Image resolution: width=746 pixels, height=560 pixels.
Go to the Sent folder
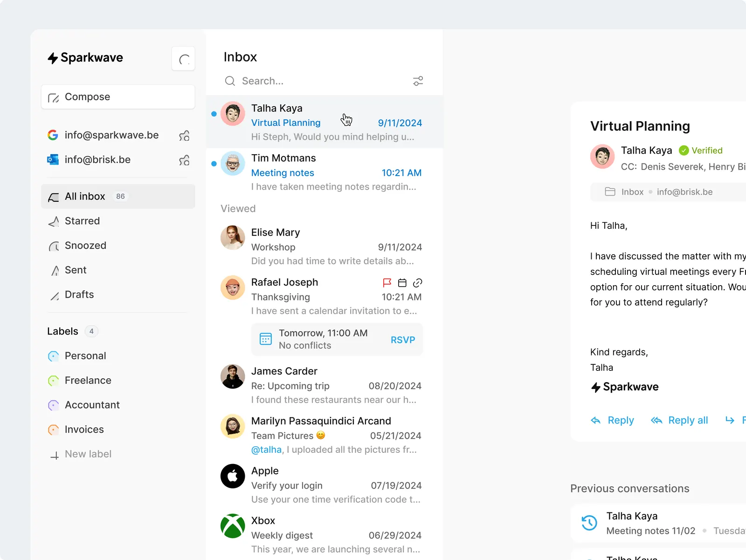click(118, 270)
